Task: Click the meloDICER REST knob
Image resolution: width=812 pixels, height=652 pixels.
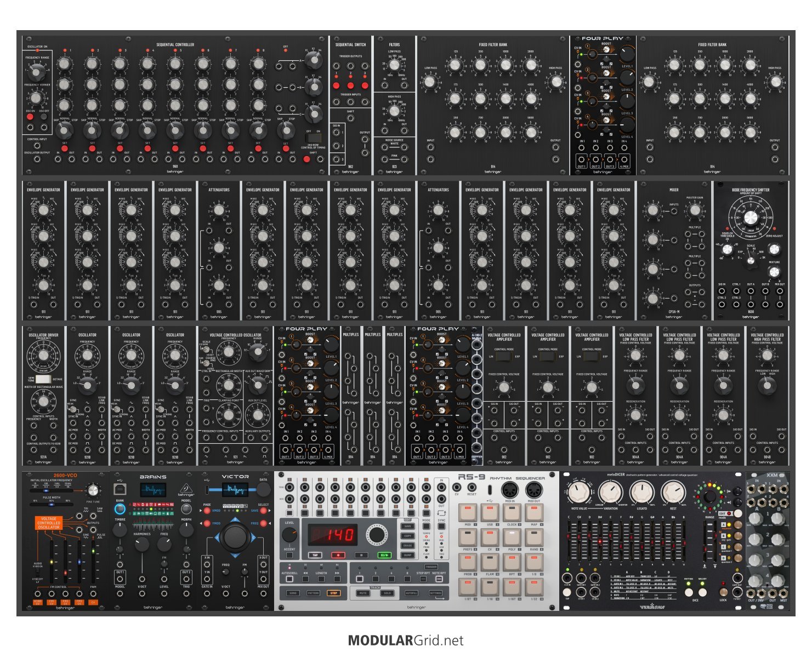Action: click(x=673, y=493)
